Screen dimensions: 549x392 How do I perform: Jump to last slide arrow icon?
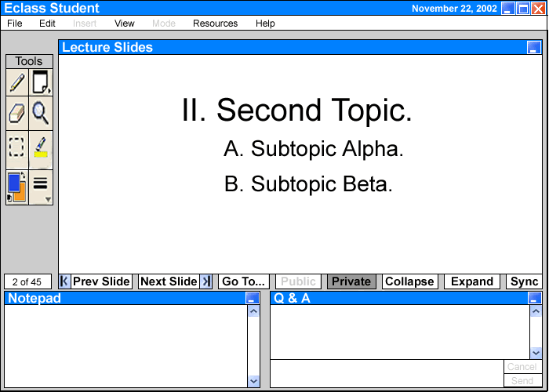(206, 281)
